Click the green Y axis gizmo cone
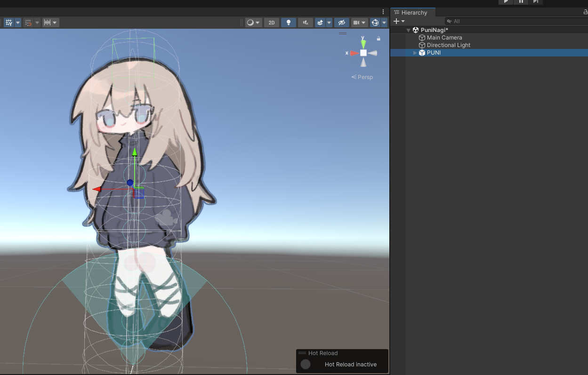 click(x=363, y=44)
